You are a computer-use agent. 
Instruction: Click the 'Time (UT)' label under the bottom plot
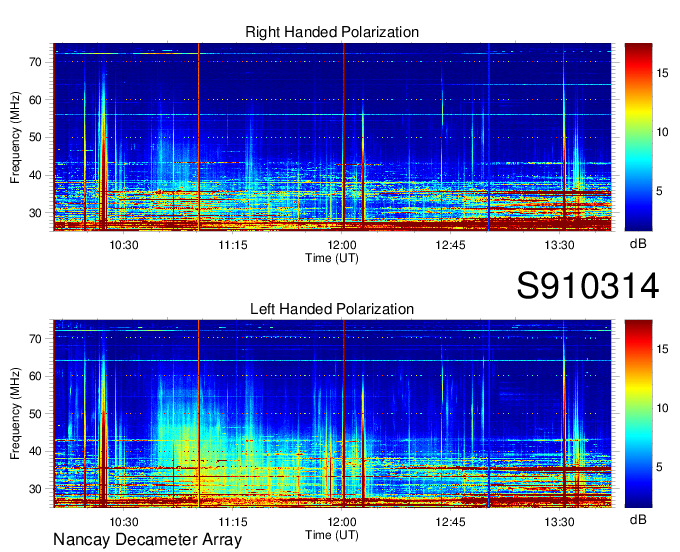tap(332, 535)
